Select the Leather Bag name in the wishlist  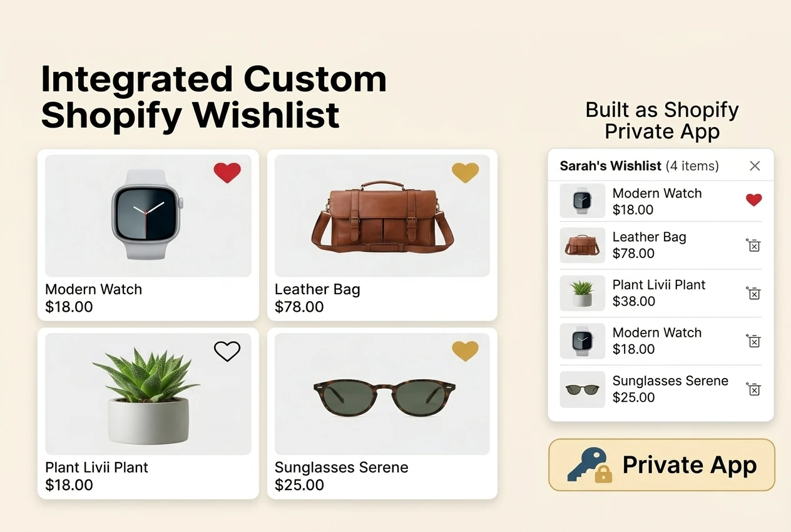650,237
